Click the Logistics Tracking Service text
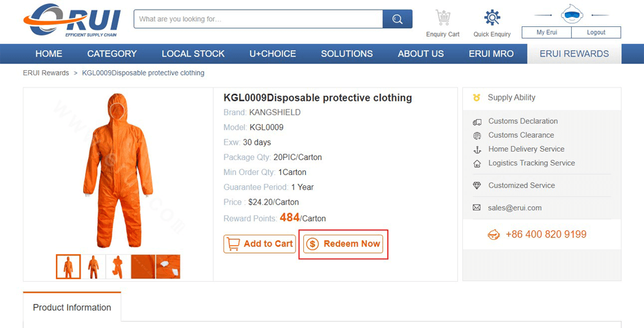 click(531, 163)
